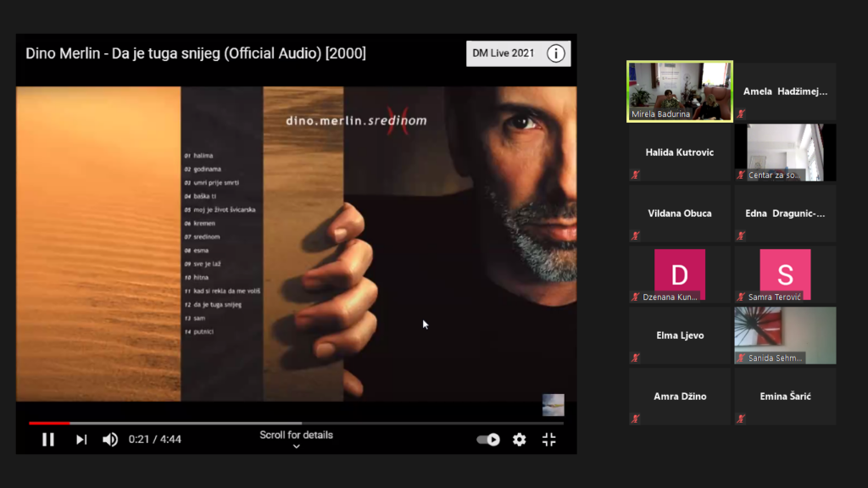Click the channel watermark thumbnail

553,405
